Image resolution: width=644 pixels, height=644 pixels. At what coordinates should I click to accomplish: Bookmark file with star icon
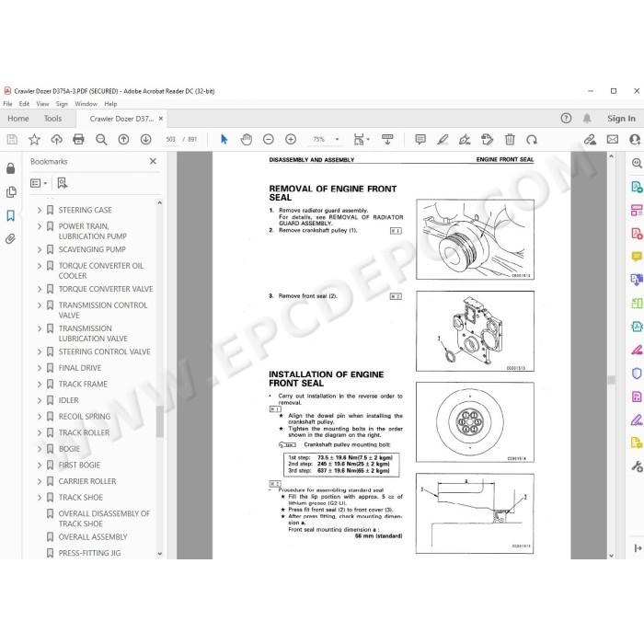tap(34, 140)
